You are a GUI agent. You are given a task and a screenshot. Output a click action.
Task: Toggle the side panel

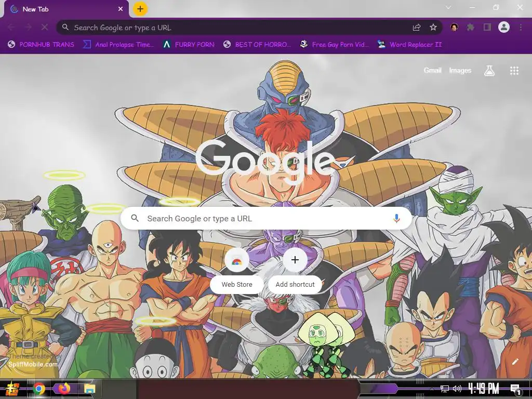(x=487, y=27)
